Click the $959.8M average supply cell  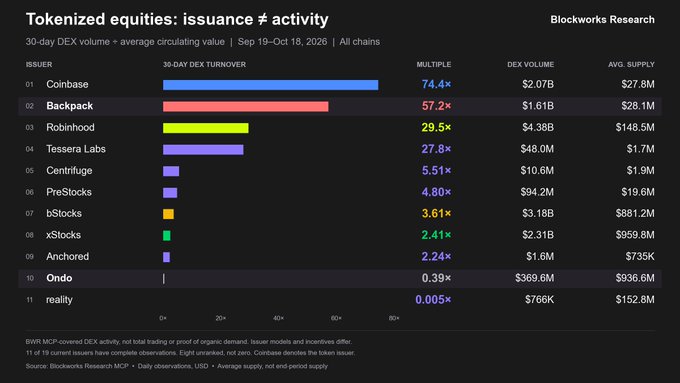pos(635,235)
